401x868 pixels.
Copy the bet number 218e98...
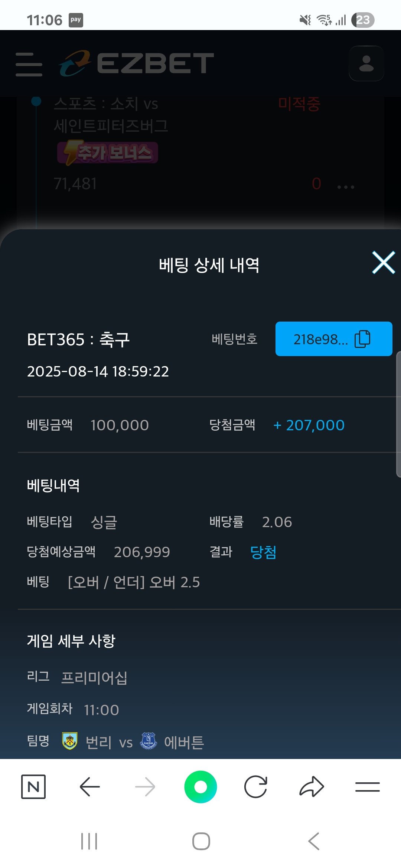[x=333, y=339]
